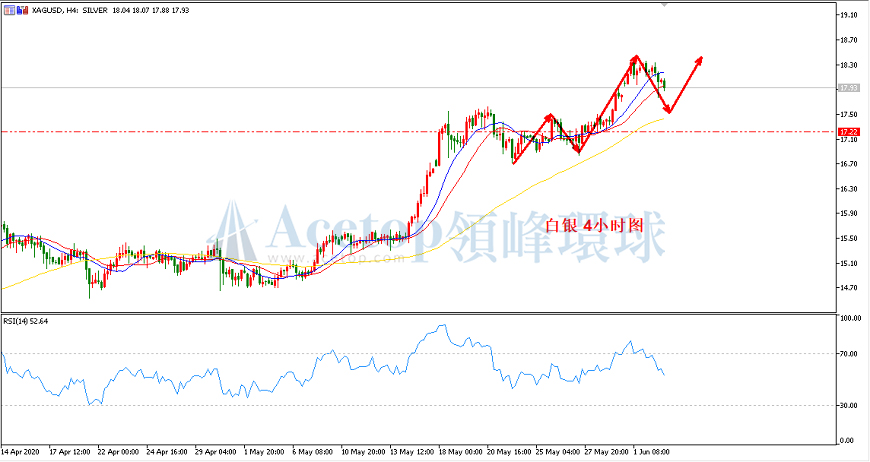This screenshot has height=462, width=870.
Task: Click the 19.10 price scale label
Action: click(x=849, y=16)
